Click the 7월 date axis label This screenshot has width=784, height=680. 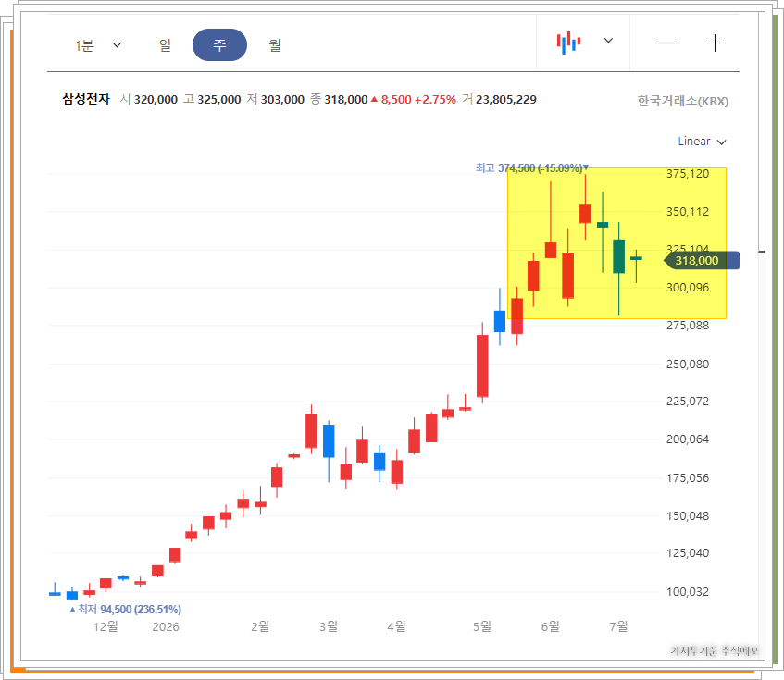618,626
